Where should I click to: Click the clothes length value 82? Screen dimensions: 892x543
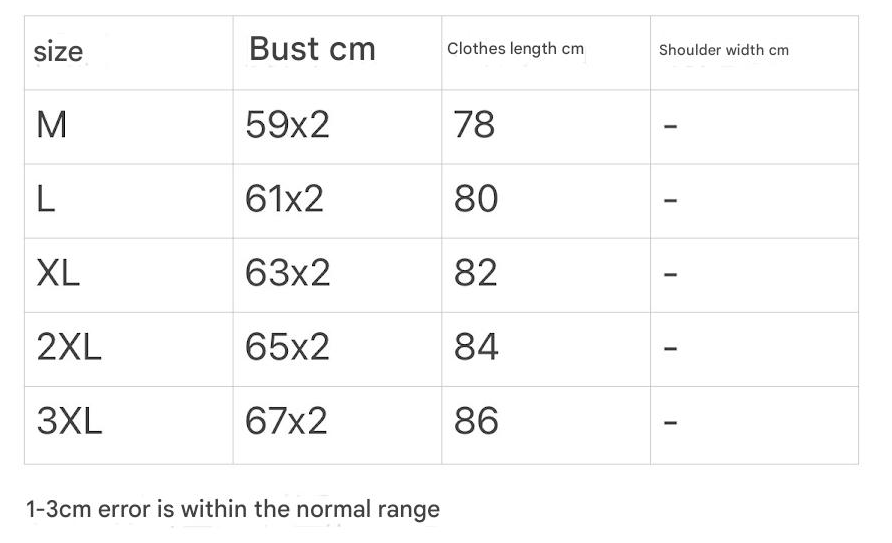475,273
